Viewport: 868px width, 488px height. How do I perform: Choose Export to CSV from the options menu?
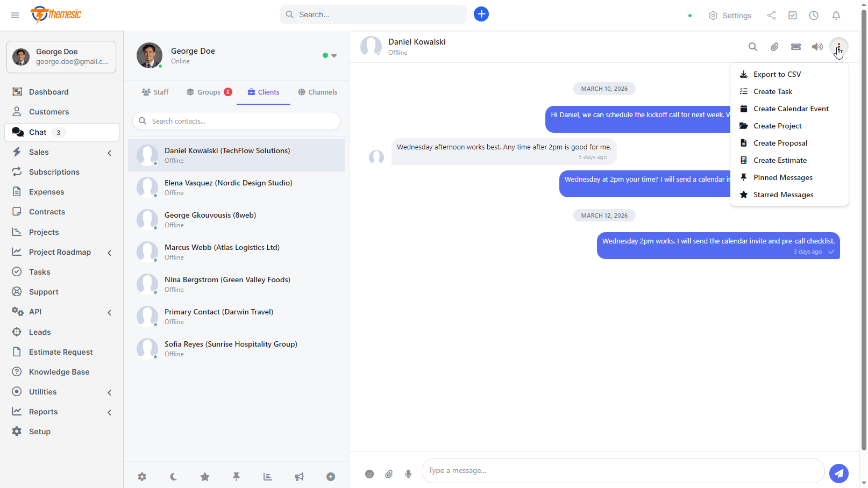pyautogui.click(x=777, y=74)
